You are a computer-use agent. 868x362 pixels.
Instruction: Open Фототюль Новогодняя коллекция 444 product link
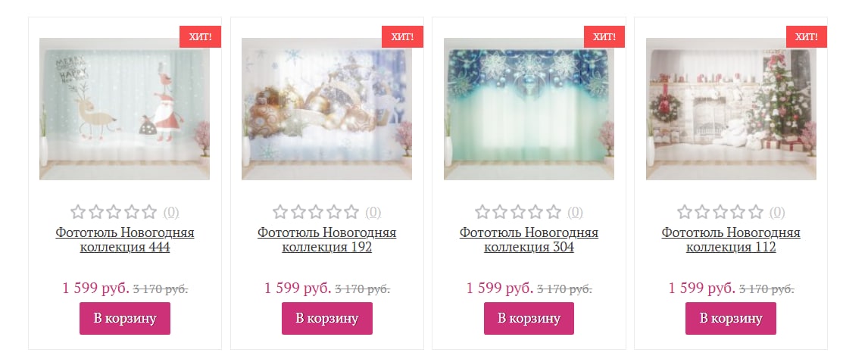coord(124,239)
